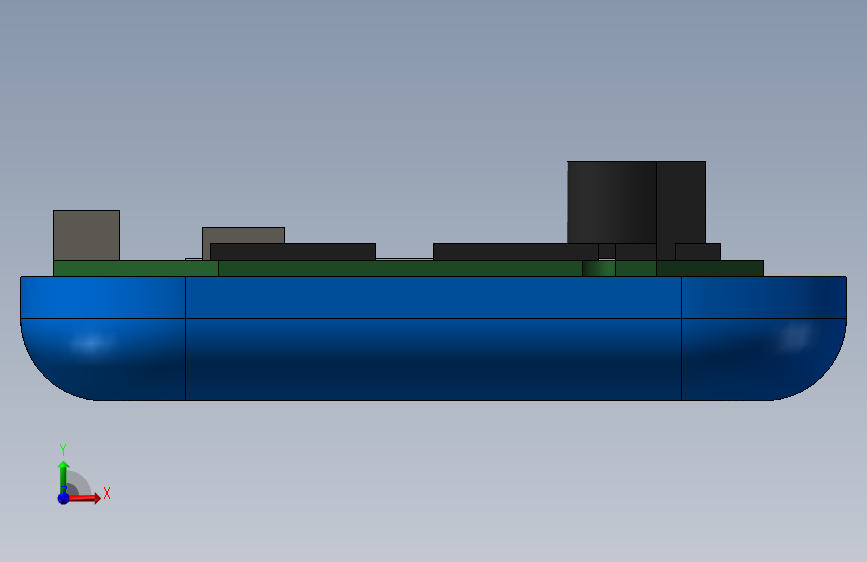This screenshot has width=867, height=562.
Task: Select the left rounded end of the blue enclosure
Action: tap(103, 339)
